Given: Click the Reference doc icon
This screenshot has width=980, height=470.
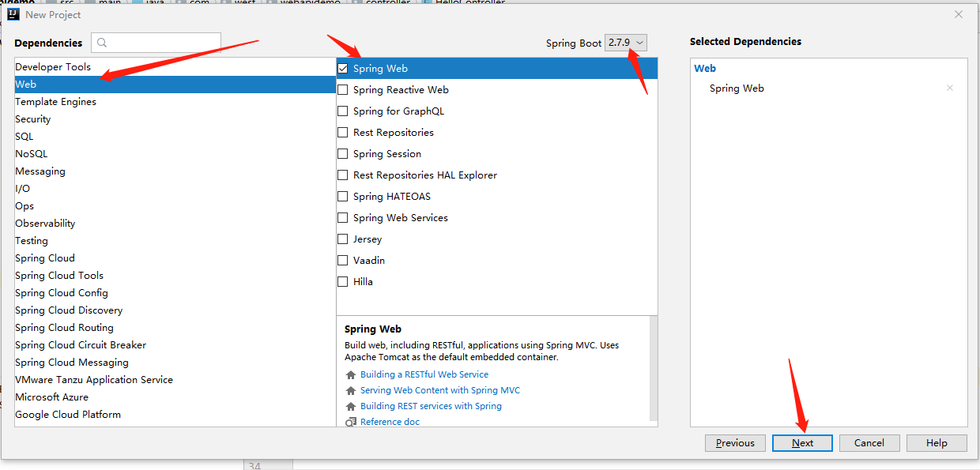Looking at the screenshot, I should [x=351, y=422].
